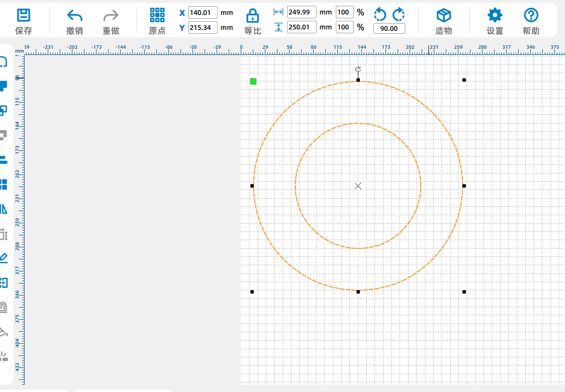The width and height of the screenshot is (565, 392).
Task: Click the rotate handle above the selection
Action: pos(358,70)
